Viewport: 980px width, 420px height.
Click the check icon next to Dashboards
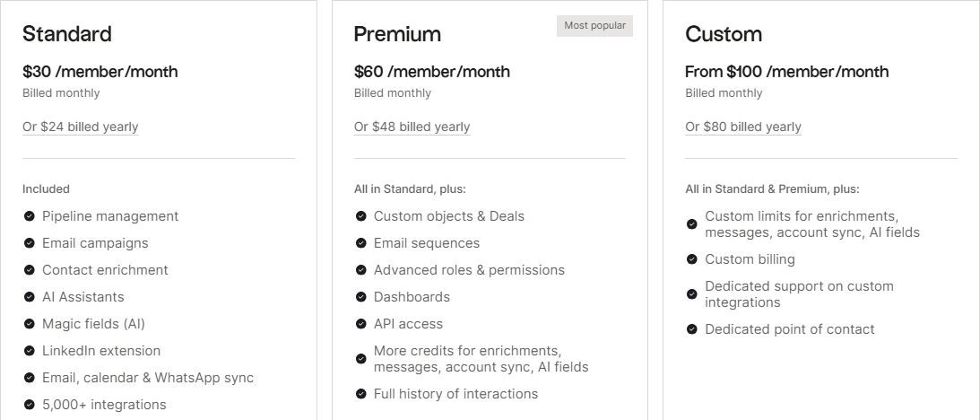click(361, 297)
